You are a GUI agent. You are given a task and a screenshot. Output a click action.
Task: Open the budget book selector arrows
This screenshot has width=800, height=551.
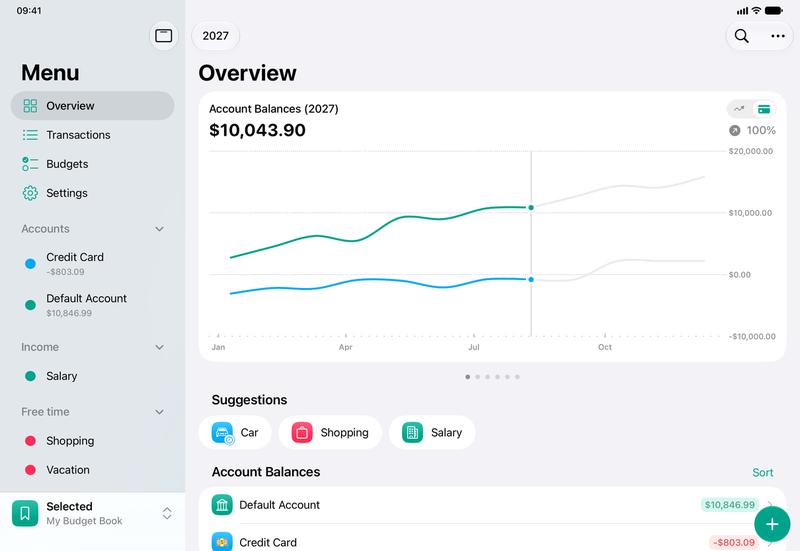[x=167, y=513]
